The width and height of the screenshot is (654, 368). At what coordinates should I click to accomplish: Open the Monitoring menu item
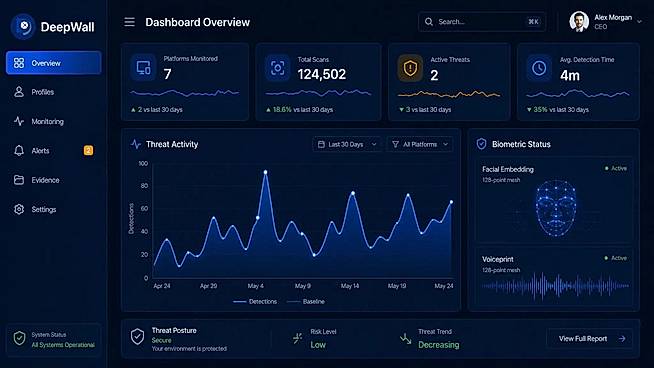(x=53, y=121)
